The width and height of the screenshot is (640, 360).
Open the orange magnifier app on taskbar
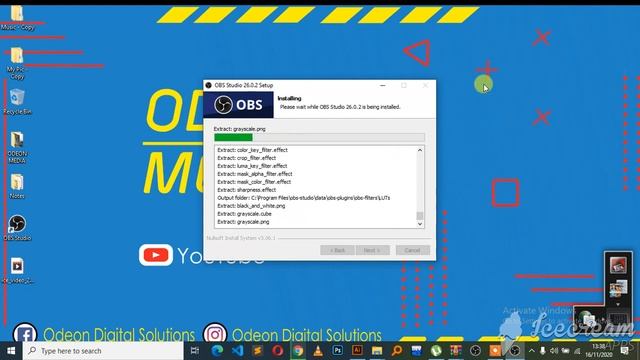click(397, 351)
